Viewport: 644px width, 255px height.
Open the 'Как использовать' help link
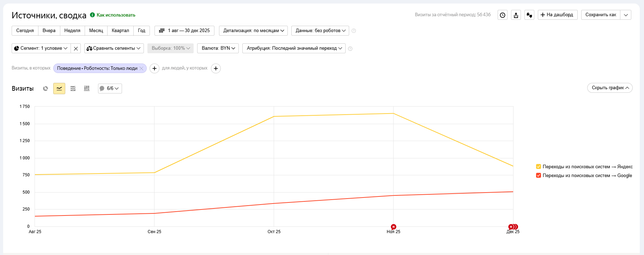[x=116, y=15]
